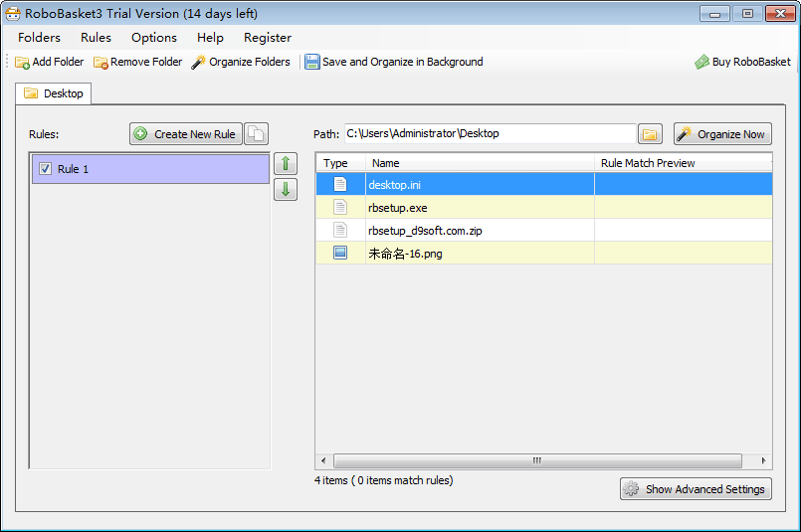This screenshot has width=801, height=532.
Task: Select the Desktop folder tab
Action: click(53, 93)
